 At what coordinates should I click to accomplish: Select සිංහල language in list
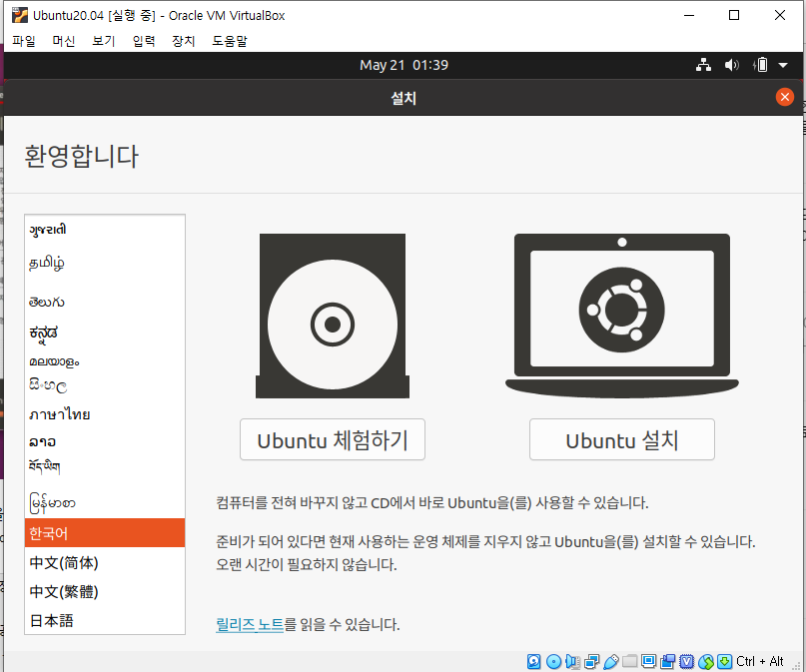pos(105,385)
